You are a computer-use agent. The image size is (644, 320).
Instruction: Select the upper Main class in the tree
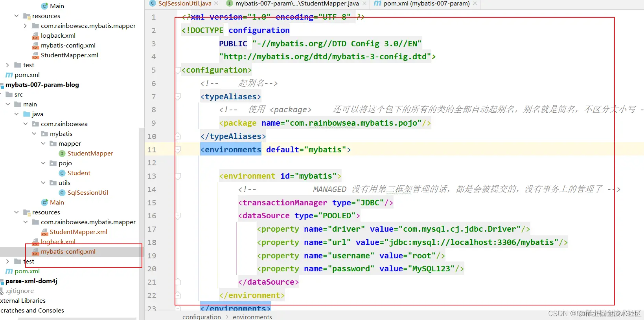[x=57, y=6]
